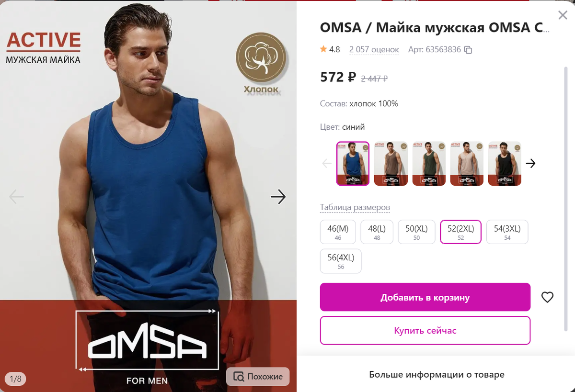Pick the black tank top color thumbnail
575x392 pixels.
tap(505, 163)
